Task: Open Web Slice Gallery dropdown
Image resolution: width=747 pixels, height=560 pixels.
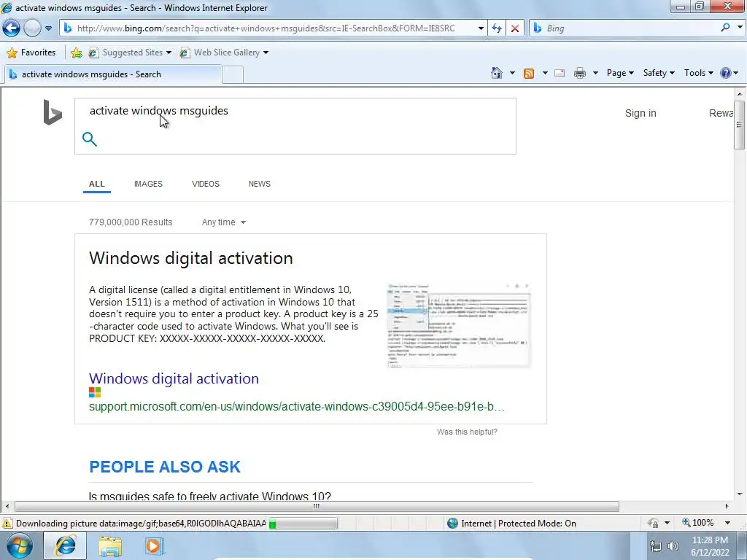Action: [x=224, y=52]
